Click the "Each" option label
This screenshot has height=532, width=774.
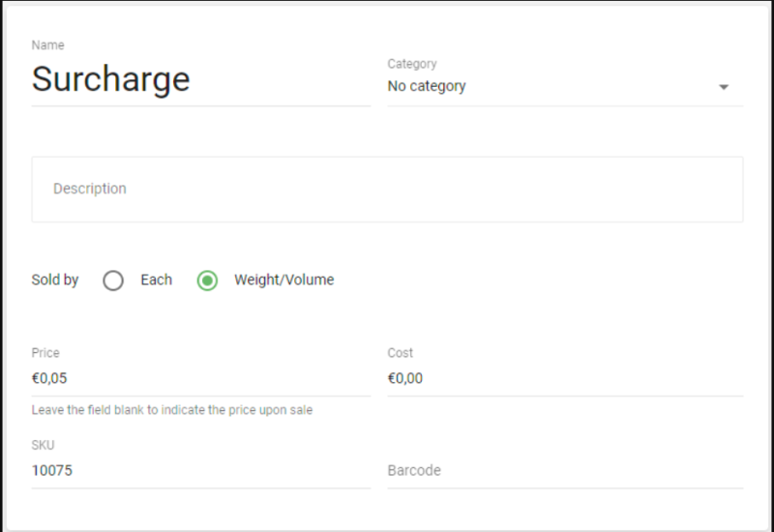(x=156, y=280)
